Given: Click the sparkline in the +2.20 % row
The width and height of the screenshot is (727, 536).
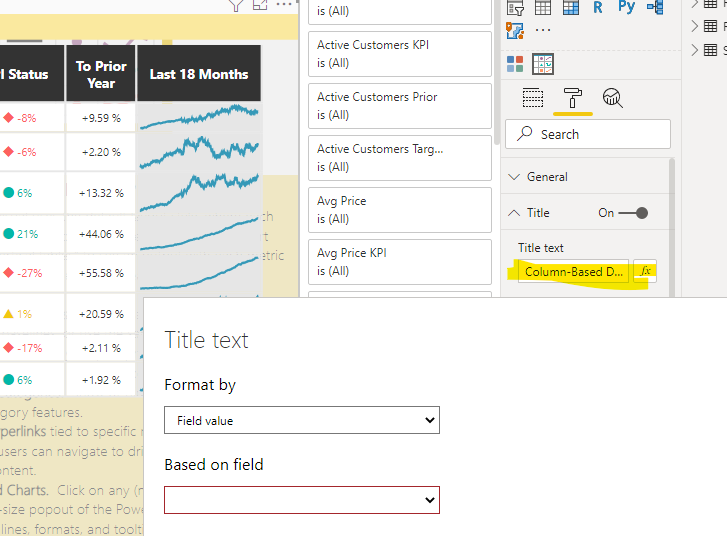Looking at the screenshot, I should [x=199, y=152].
